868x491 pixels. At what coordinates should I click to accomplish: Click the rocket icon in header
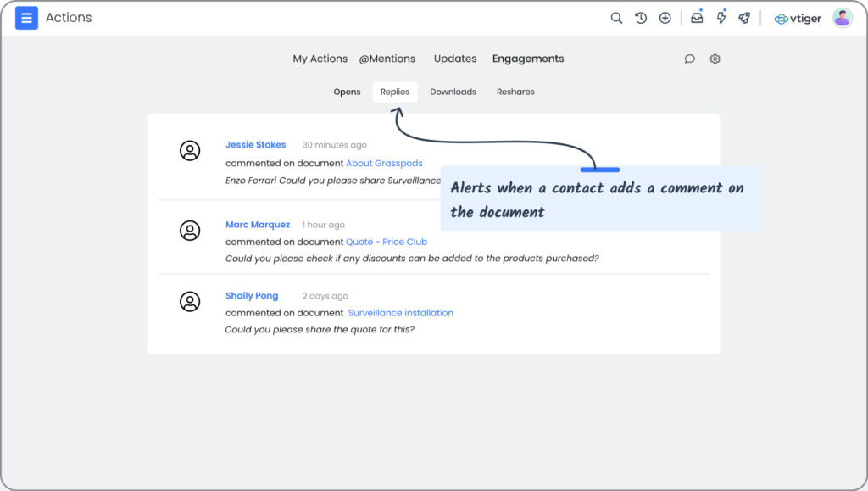[744, 19]
